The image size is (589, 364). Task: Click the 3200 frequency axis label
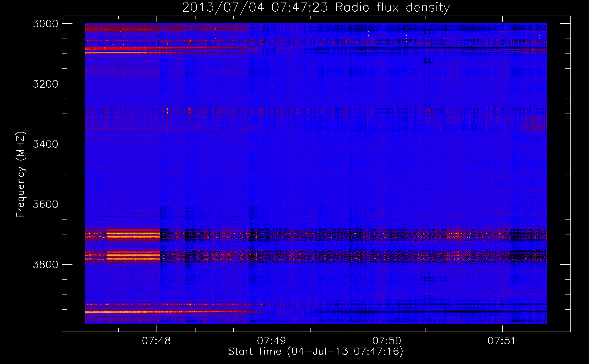point(46,84)
